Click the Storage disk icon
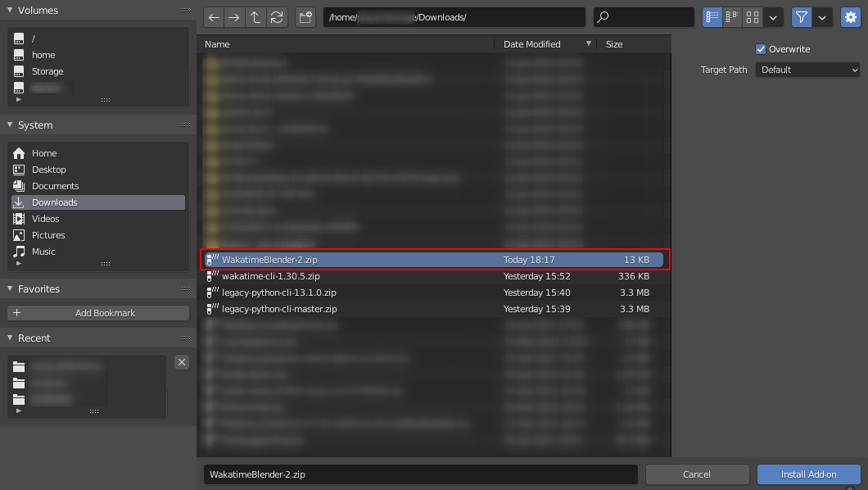 pos(19,71)
